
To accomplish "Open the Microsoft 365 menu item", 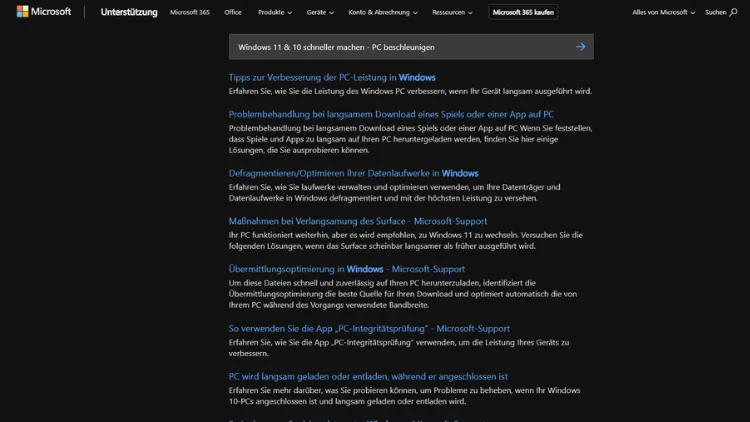I will [x=189, y=12].
